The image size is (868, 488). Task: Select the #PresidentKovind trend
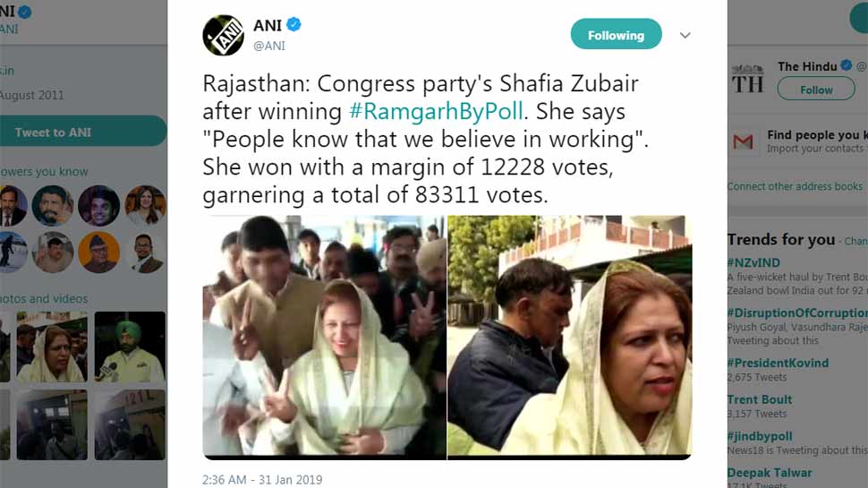coord(778,363)
